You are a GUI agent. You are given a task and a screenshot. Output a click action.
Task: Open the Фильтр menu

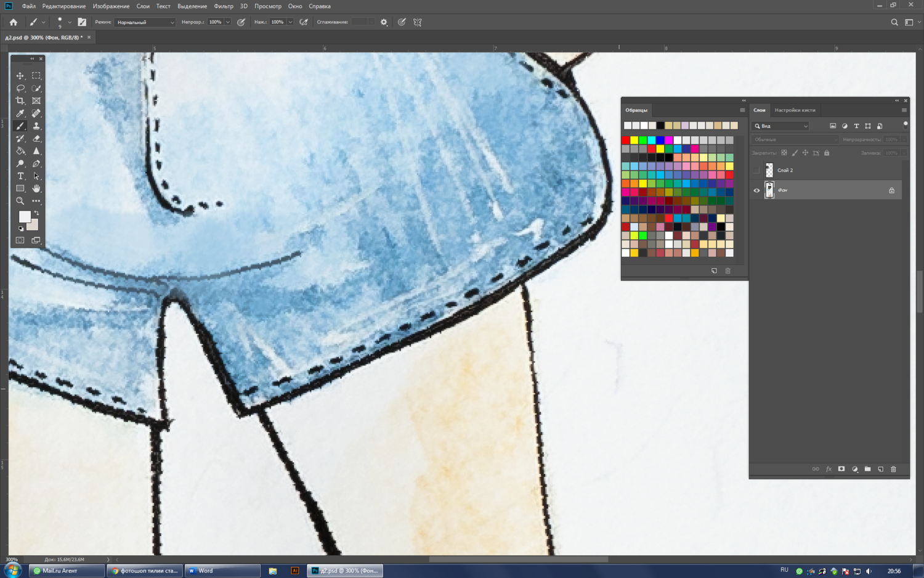pos(224,6)
